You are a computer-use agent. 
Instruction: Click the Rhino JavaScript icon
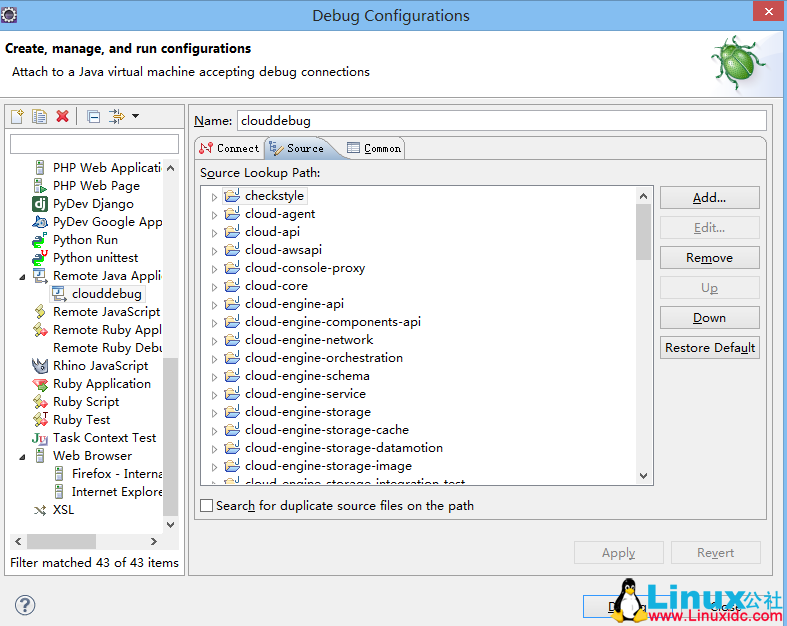click(x=40, y=365)
